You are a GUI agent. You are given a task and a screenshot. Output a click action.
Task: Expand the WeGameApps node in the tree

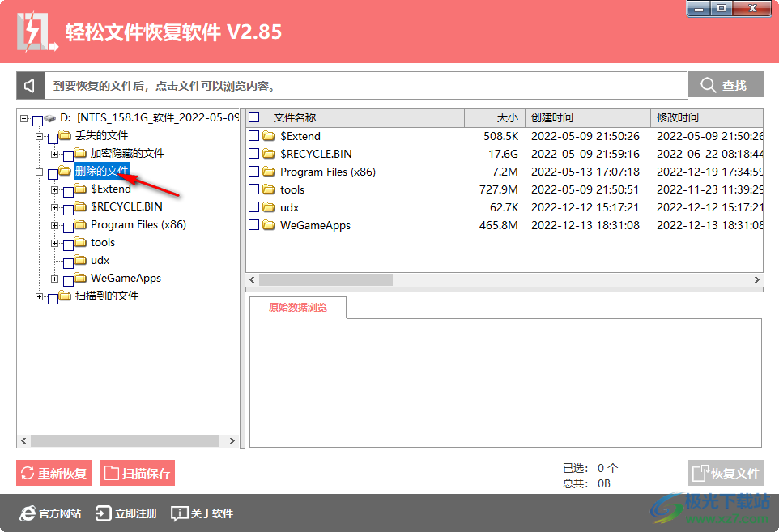[x=54, y=279]
